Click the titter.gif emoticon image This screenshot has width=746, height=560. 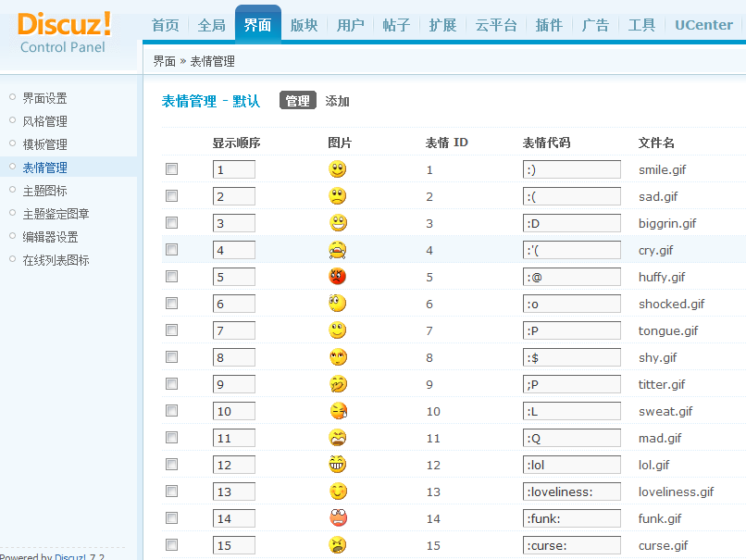(338, 384)
